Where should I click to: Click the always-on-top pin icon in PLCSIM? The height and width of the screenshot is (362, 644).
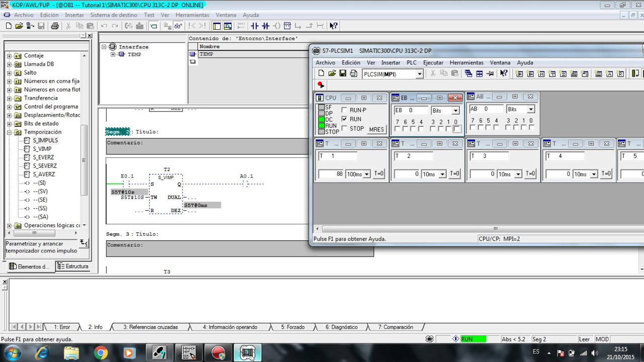click(490, 73)
